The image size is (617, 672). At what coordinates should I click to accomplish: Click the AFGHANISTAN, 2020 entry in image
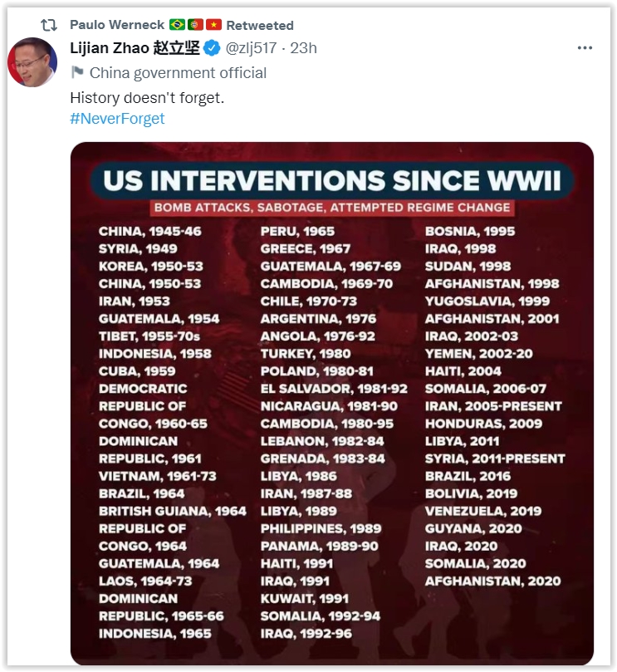(492, 581)
